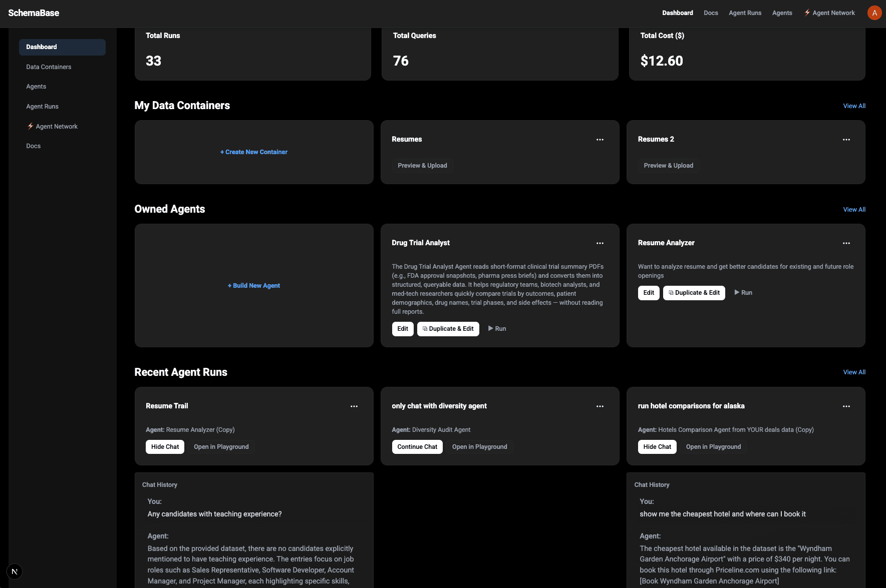Click the Run play icon for Drug Trial Analyst
Viewport: 886px width, 588px height.
[x=490, y=328]
